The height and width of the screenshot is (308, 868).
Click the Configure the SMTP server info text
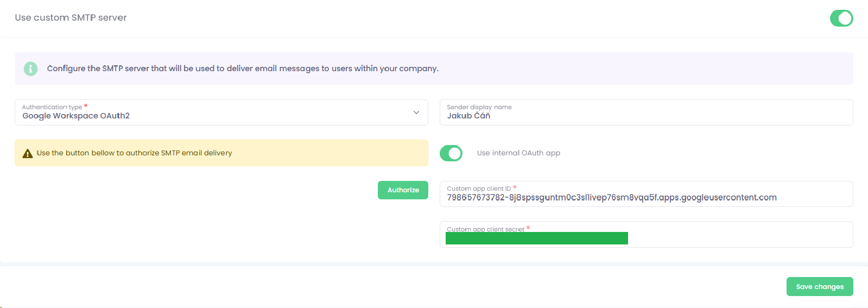pyautogui.click(x=243, y=68)
